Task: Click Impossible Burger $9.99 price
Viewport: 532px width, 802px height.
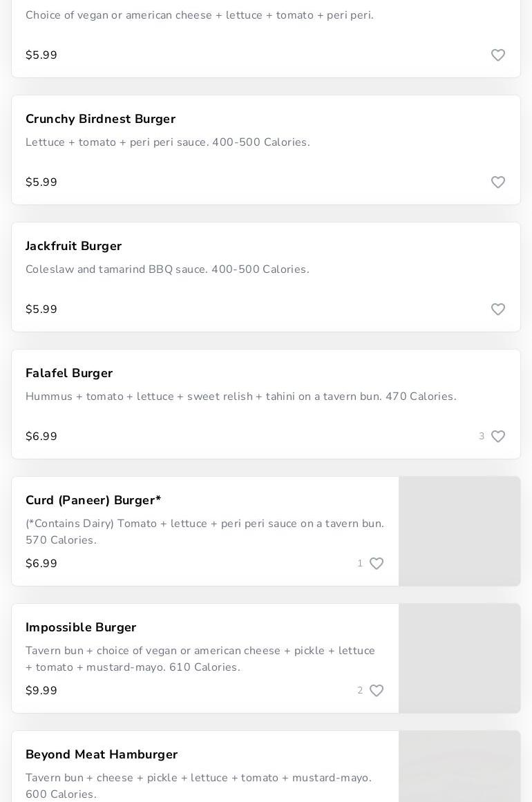Action: pyautogui.click(x=41, y=691)
